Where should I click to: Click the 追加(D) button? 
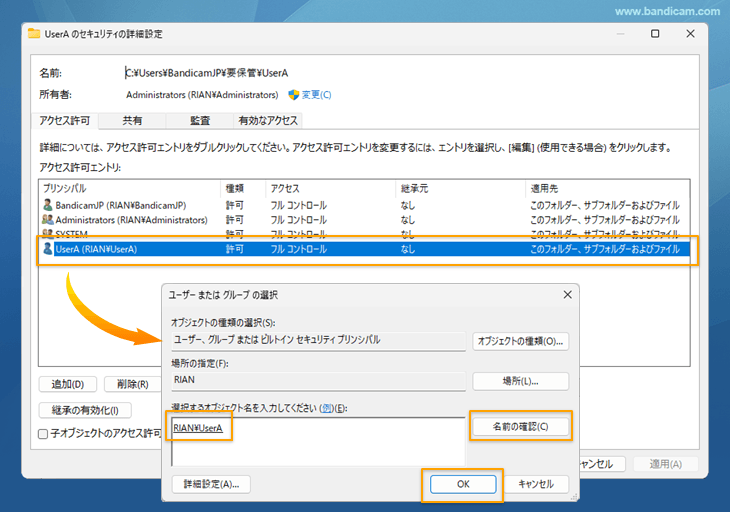click(x=68, y=384)
